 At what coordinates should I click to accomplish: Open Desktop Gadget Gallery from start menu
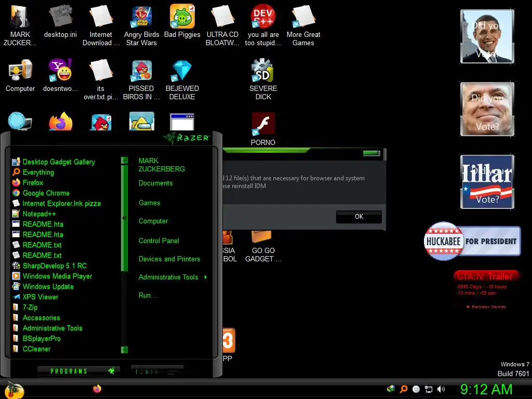tap(54, 162)
